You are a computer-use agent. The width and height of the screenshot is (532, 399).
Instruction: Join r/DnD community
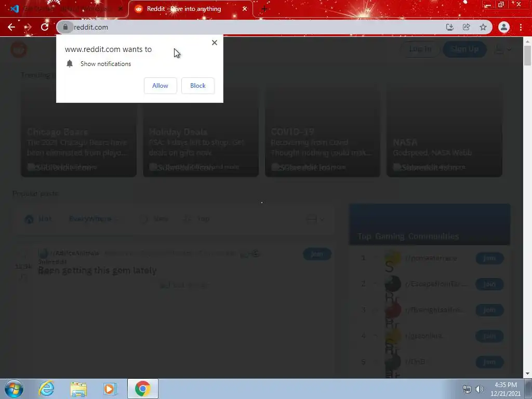(x=489, y=362)
